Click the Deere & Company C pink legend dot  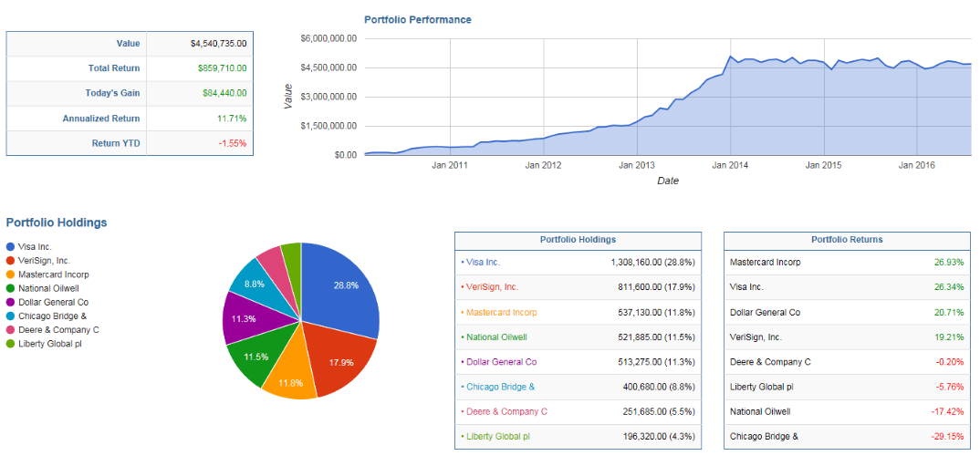[11, 330]
